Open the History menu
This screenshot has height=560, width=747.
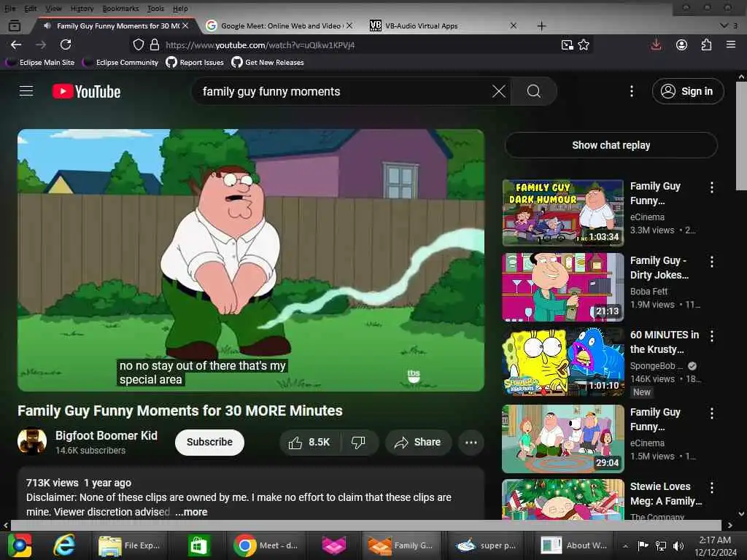pyautogui.click(x=82, y=8)
